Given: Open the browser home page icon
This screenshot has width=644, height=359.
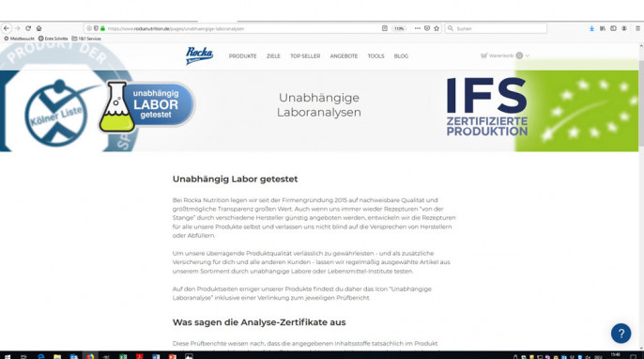Looking at the screenshot, I should 39,28.
